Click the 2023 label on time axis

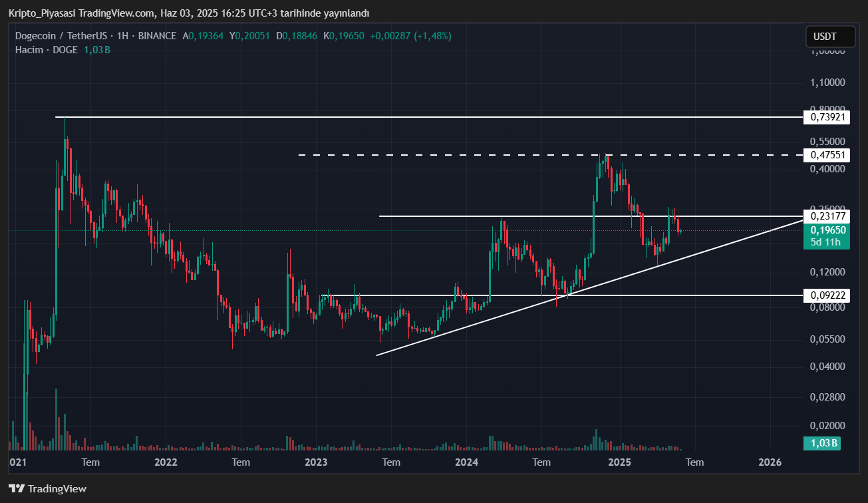pyautogui.click(x=316, y=462)
